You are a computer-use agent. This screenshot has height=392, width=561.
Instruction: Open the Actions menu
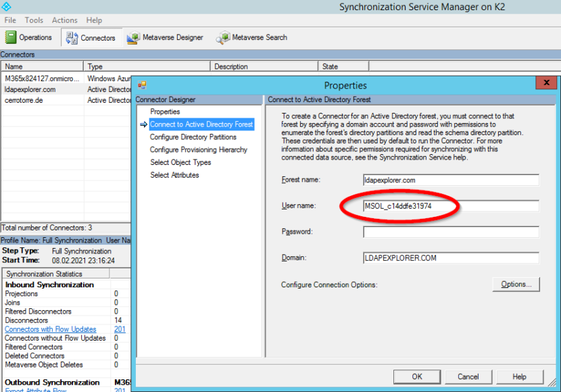click(x=64, y=20)
